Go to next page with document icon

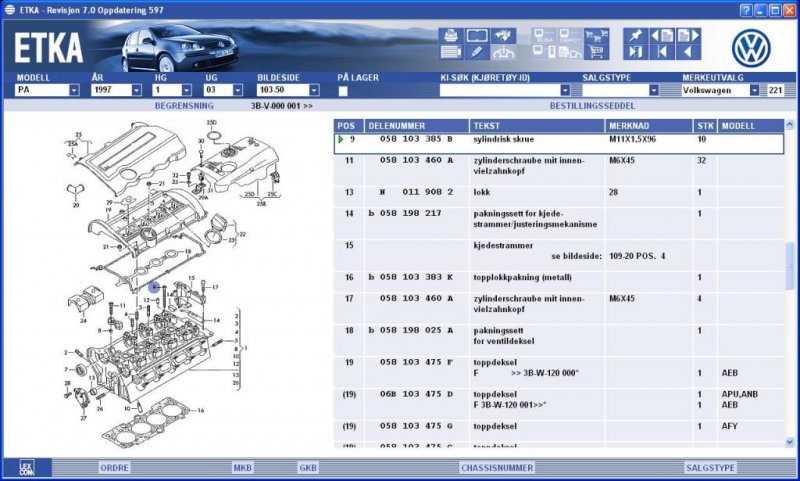(x=688, y=36)
